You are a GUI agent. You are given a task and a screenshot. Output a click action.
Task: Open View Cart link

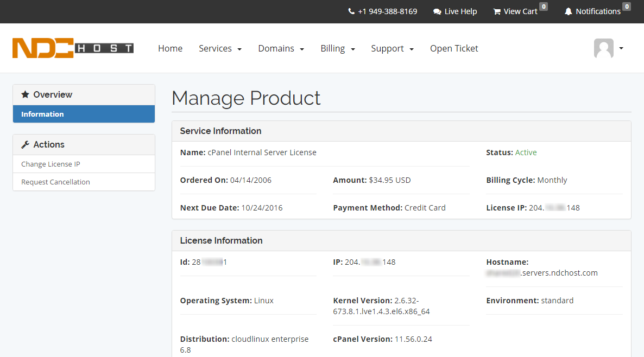[x=520, y=11]
